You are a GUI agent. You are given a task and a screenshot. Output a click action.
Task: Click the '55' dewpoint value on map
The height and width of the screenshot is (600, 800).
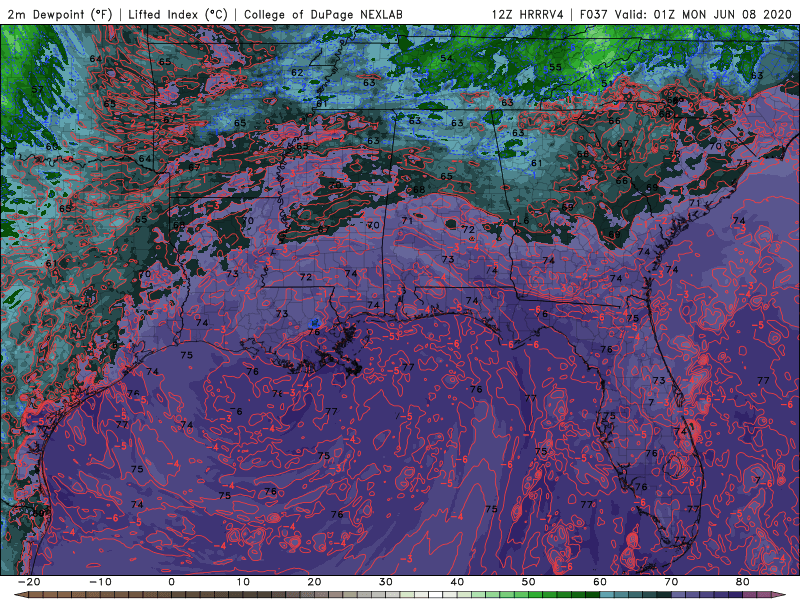coord(555,67)
